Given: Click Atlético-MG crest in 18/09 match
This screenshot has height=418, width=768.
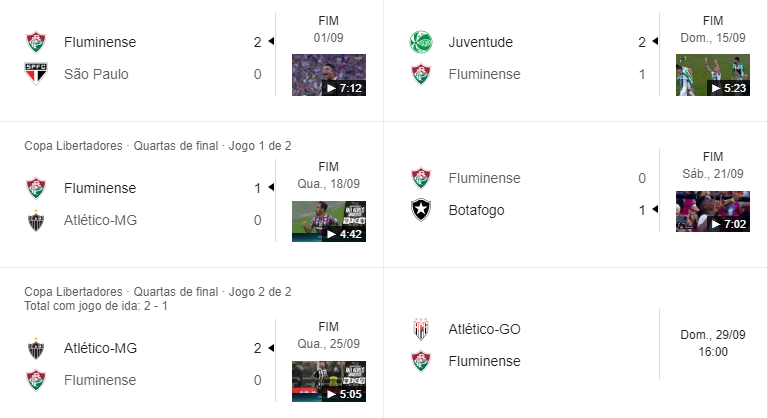Looking at the screenshot, I should coord(36,220).
